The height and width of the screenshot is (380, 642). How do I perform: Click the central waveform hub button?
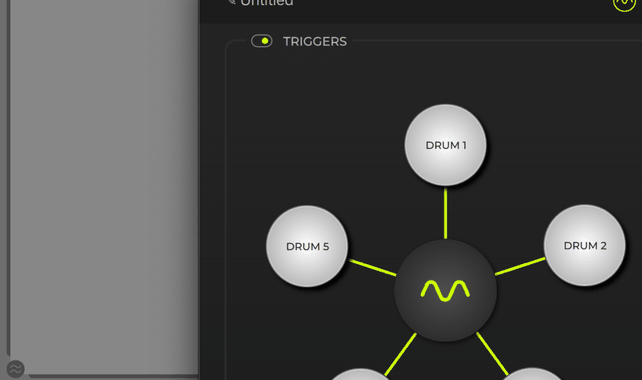(x=445, y=290)
